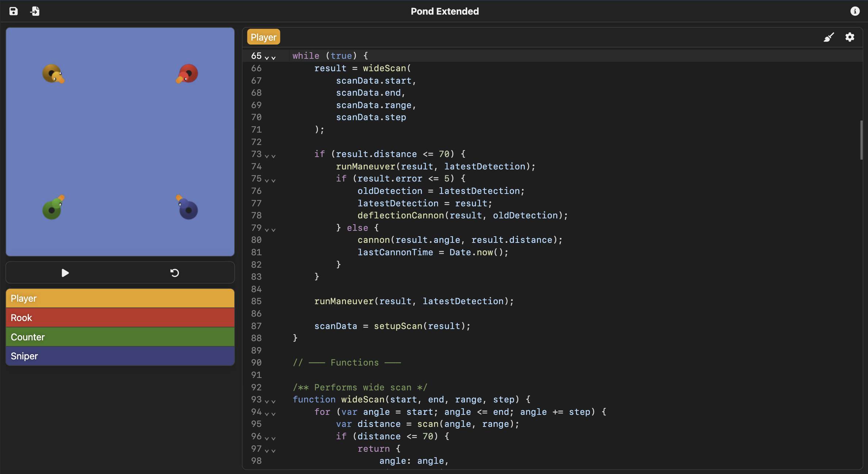Screen dimensions: 868x474
Task: Click 'deflectionCannon' on line 78
Action: (x=400, y=215)
